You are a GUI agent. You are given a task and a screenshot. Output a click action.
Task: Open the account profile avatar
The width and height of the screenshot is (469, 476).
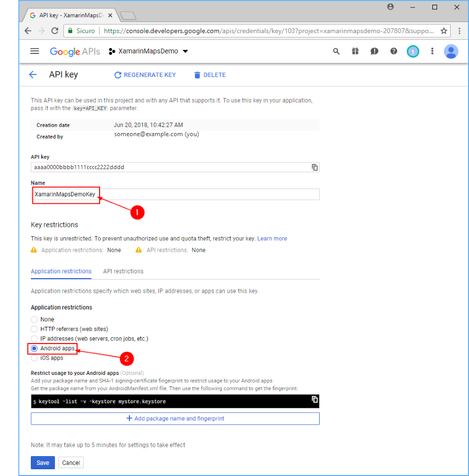pyautogui.click(x=451, y=51)
